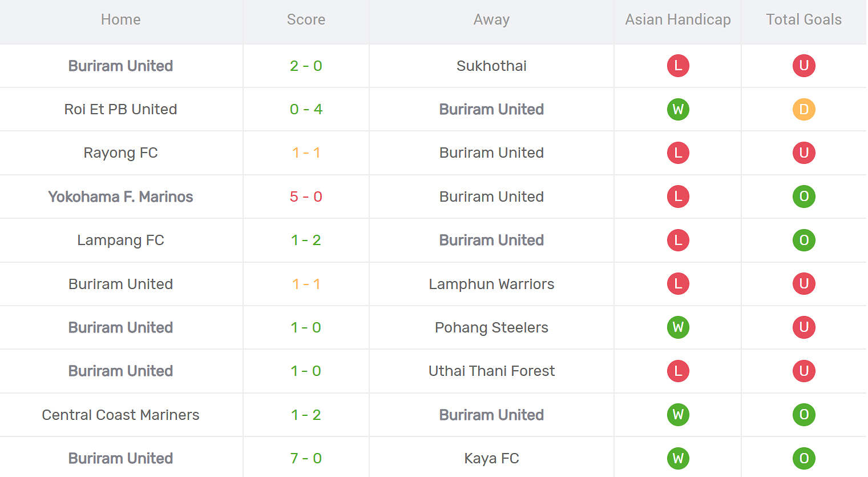Open the 7 - 0 score against Kaya FC
The height and width of the screenshot is (477, 868).
(x=306, y=458)
